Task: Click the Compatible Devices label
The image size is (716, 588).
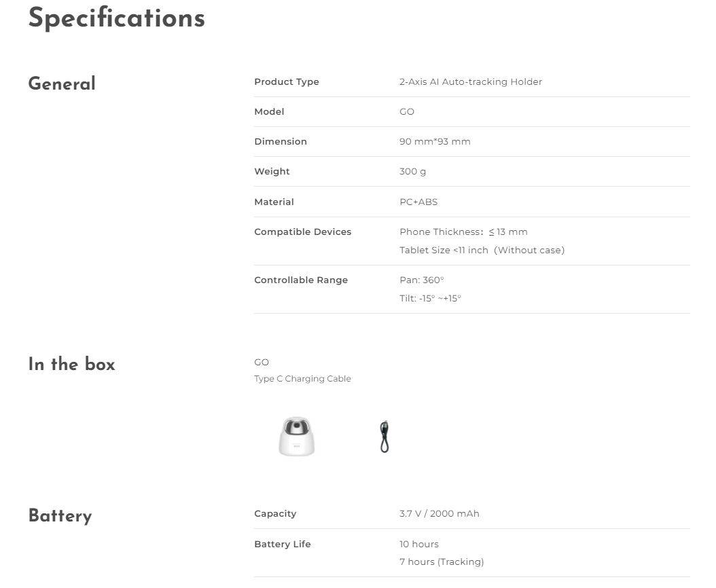Action: click(303, 232)
